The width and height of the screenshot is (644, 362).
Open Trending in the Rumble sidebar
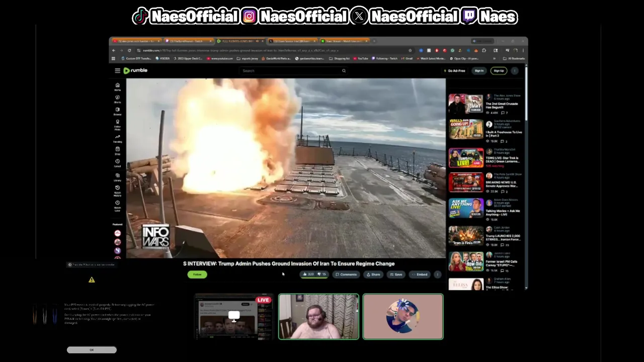tap(117, 138)
